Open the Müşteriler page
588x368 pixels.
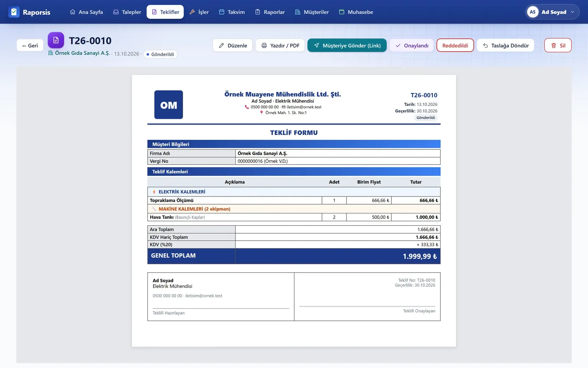(312, 12)
